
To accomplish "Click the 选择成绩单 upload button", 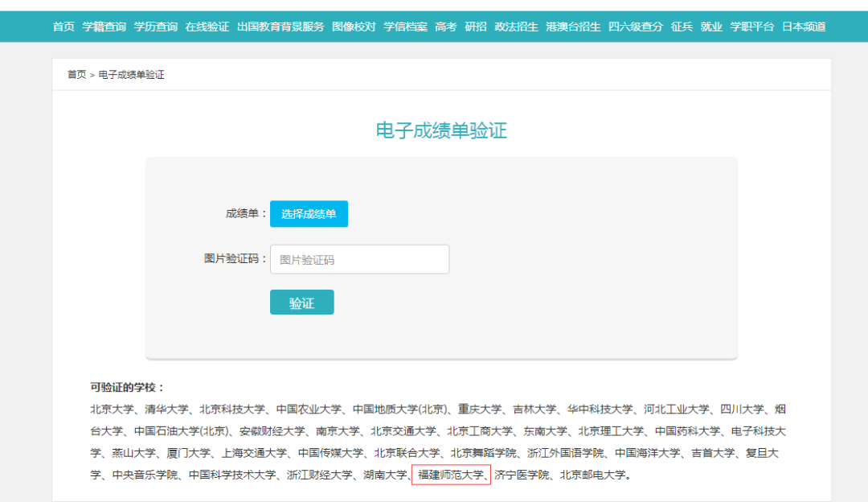I will click(x=309, y=214).
